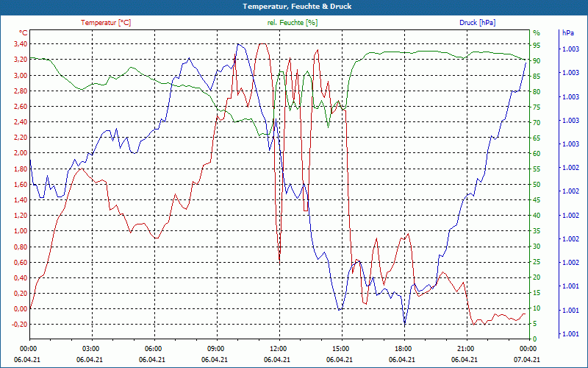588x368 pixels.
Task: Click the chart title Temperatur, Feuchte & Druck
Action: [x=297, y=7]
